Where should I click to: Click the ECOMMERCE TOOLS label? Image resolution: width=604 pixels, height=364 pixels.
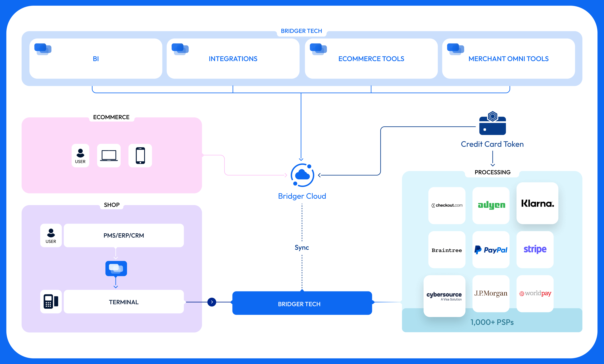point(371,59)
